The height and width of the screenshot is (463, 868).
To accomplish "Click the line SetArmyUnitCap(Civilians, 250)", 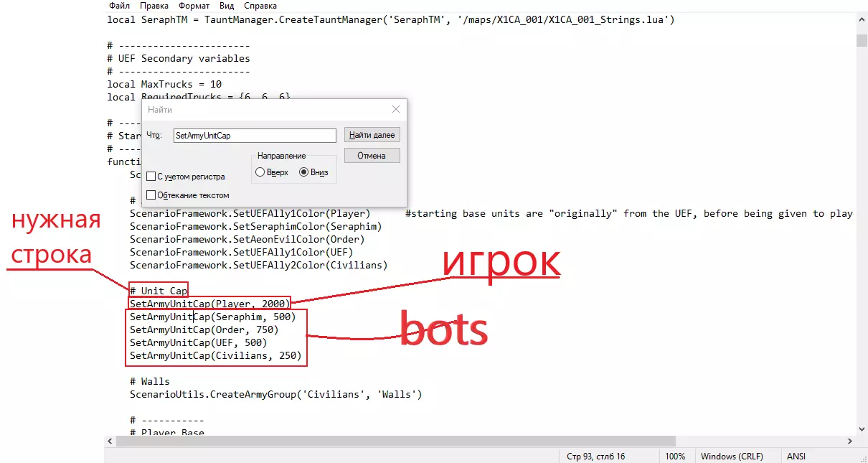I will pyautogui.click(x=216, y=355).
